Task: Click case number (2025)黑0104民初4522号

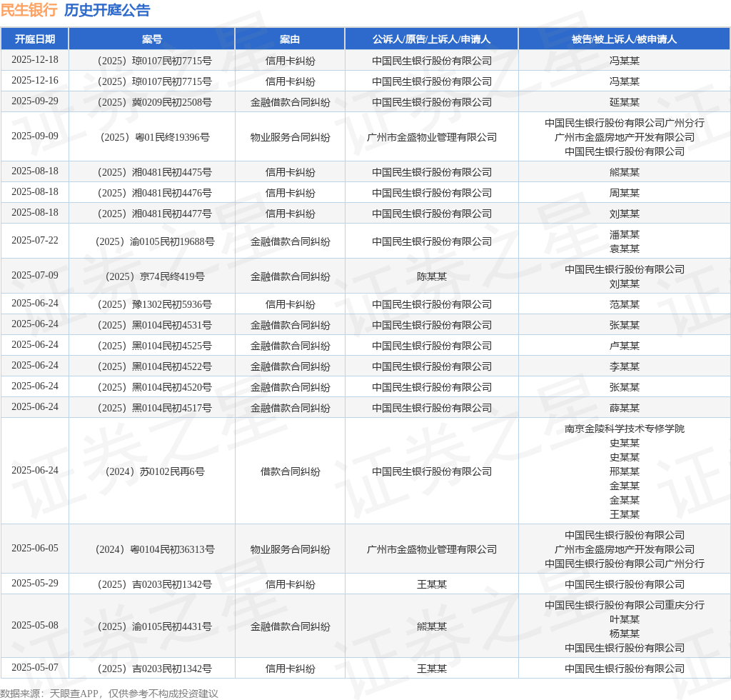Action: point(154,366)
